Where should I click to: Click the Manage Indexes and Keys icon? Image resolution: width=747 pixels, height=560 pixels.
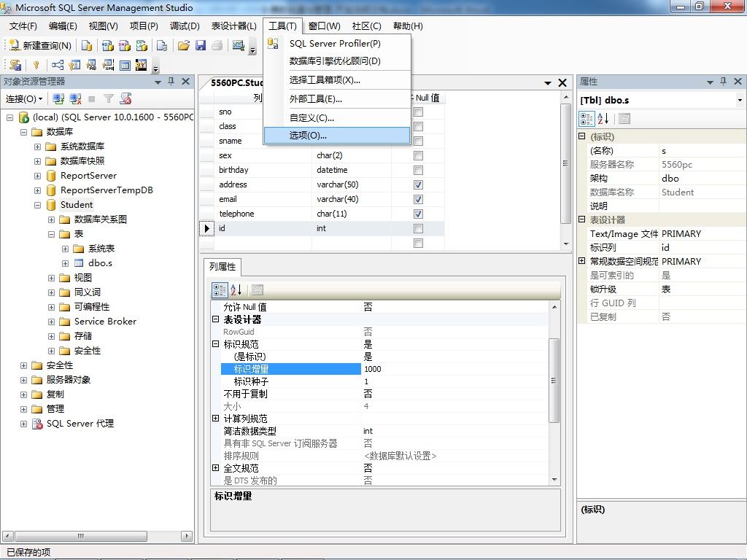75,65
